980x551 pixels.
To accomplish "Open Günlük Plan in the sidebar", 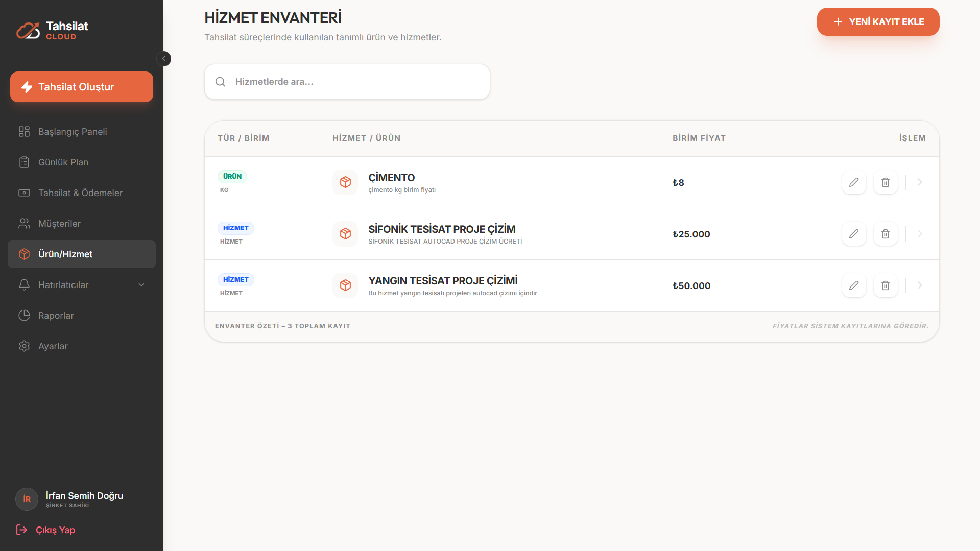I will point(82,162).
